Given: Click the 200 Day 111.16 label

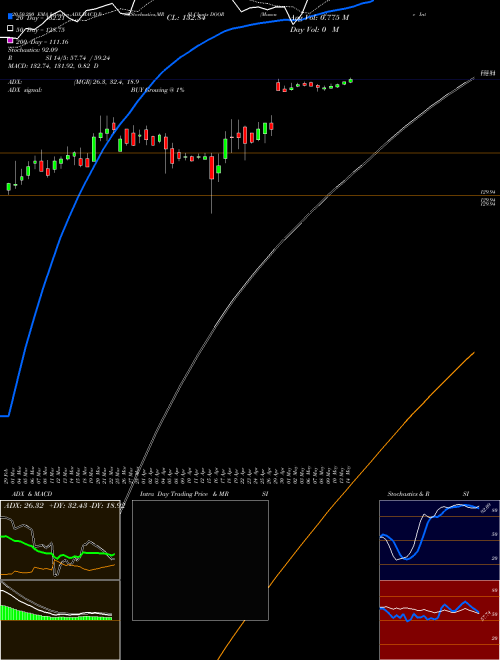Looking at the screenshot, I should click(42, 42).
